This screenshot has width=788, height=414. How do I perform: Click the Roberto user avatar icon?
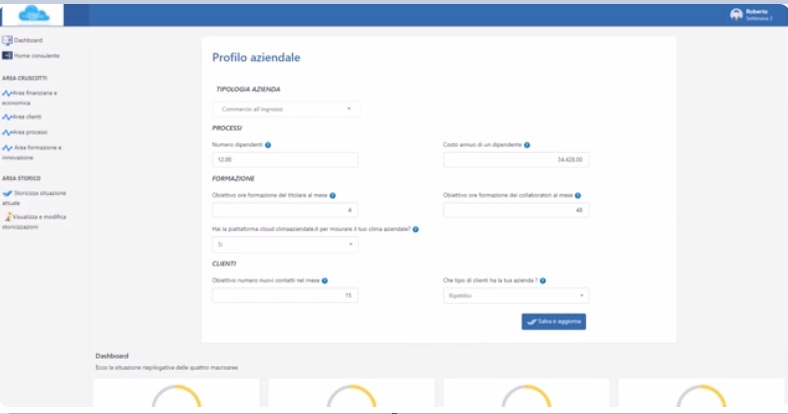click(737, 14)
